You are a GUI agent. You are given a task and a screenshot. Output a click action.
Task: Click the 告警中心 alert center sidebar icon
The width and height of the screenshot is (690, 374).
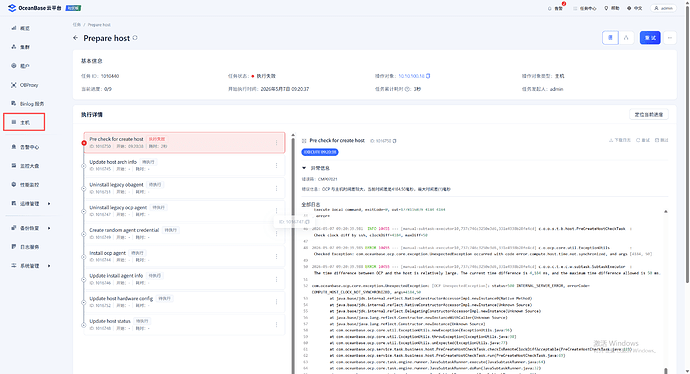[x=14, y=147]
